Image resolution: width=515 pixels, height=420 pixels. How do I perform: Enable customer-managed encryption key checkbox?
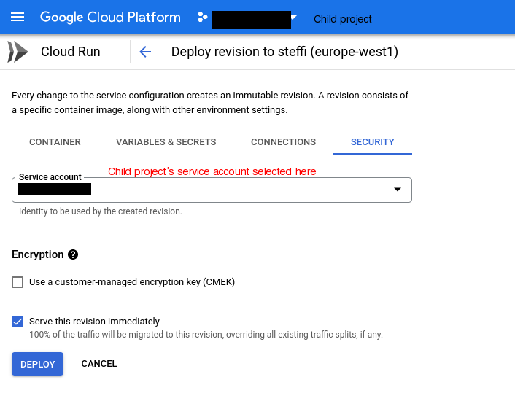(x=18, y=282)
